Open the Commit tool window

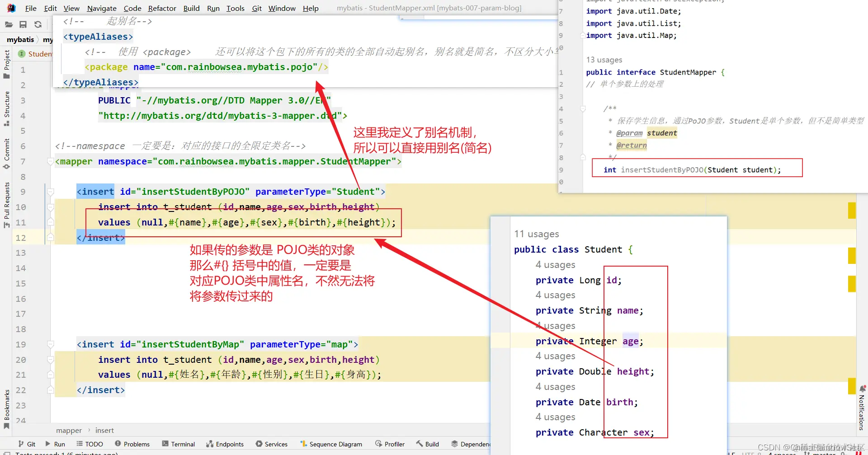coord(6,154)
